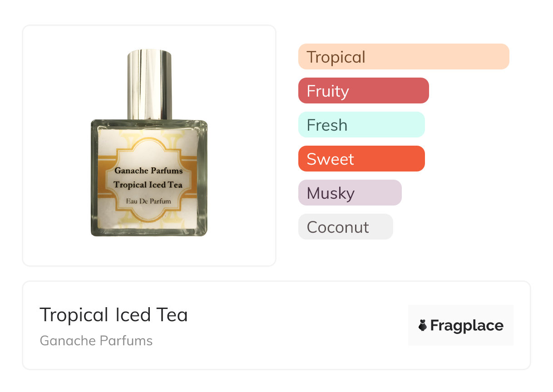Click the Fragplace logo icon

tap(423, 325)
